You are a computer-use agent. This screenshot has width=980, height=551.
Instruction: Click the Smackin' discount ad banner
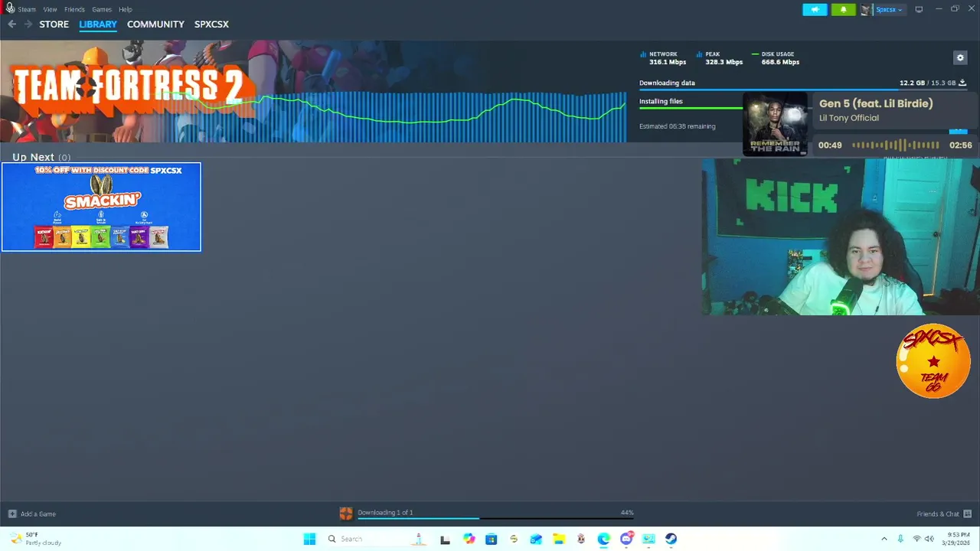[x=101, y=207]
